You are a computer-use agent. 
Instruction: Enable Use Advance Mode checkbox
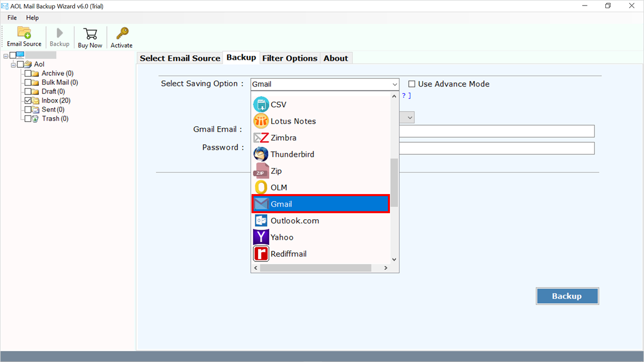[x=412, y=84]
